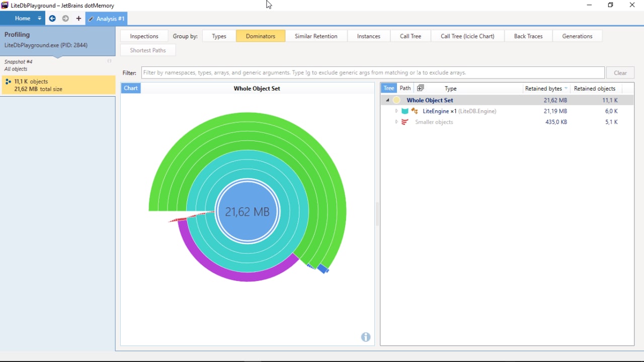Image resolution: width=644 pixels, height=362 pixels.
Task: Switch to Instances view
Action: coord(369,36)
